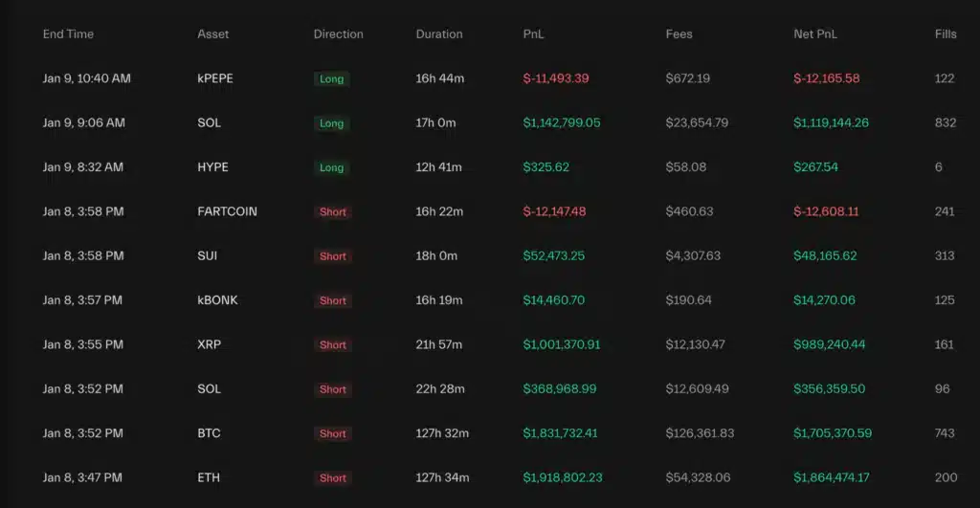The width and height of the screenshot is (980, 508).
Task: Click the Jan 8, 3:47 PM end time
Action: pos(82,477)
